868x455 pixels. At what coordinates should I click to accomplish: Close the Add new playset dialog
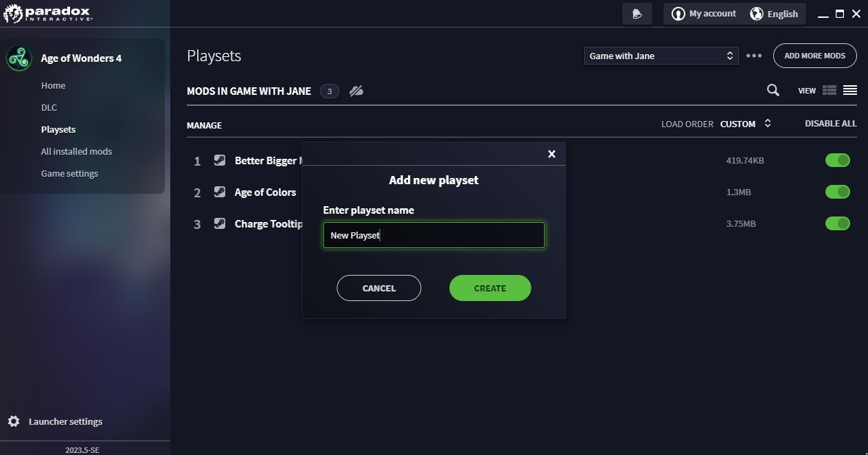pyautogui.click(x=551, y=154)
